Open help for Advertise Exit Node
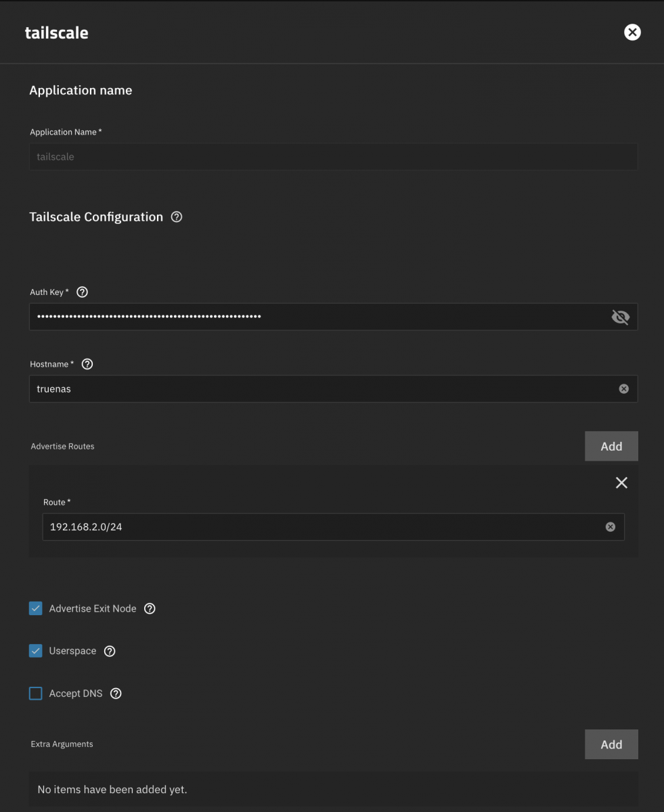Screen dimensions: 664x812 point(150,608)
